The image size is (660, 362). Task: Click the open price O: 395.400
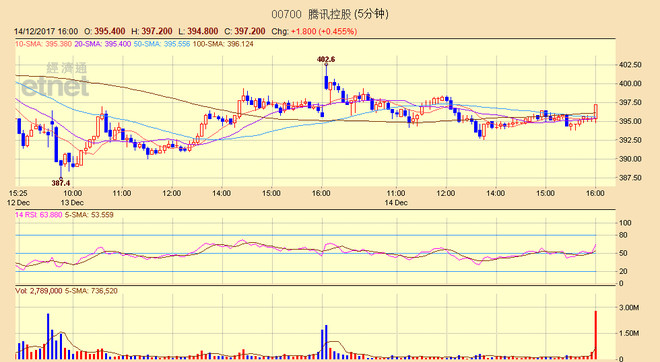pyautogui.click(x=105, y=32)
